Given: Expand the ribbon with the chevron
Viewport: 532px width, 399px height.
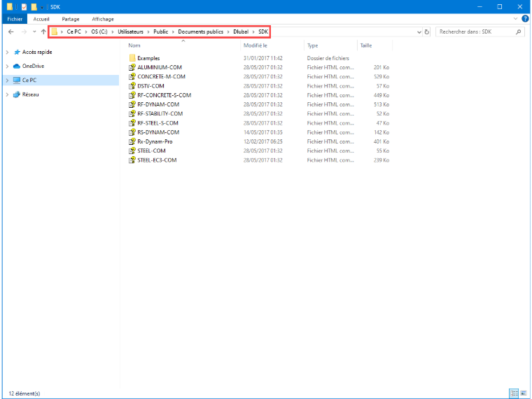Looking at the screenshot, I should (x=515, y=19).
